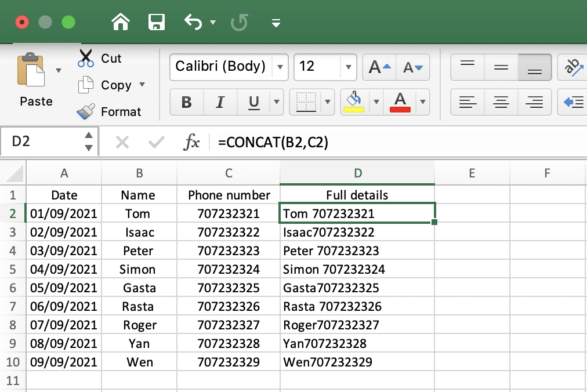This screenshot has width=587, height=392.
Task: Open the undo history dropdown arrow
Action: (213, 23)
